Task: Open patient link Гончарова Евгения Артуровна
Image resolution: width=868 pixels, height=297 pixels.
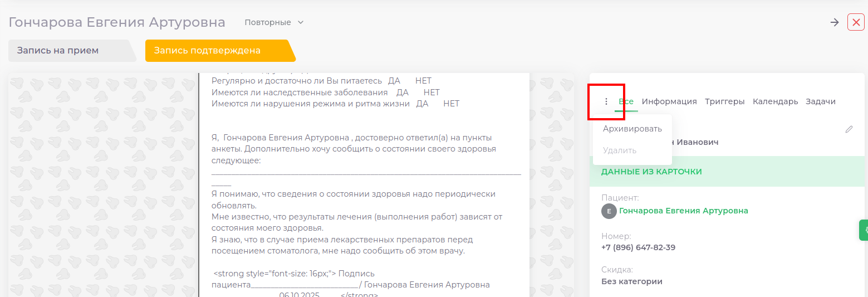Action: click(683, 211)
